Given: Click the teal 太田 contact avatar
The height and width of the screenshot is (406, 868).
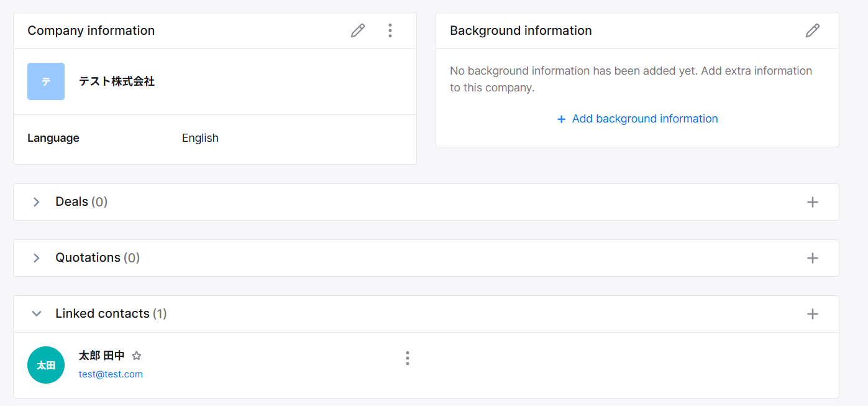Looking at the screenshot, I should [x=46, y=365].
